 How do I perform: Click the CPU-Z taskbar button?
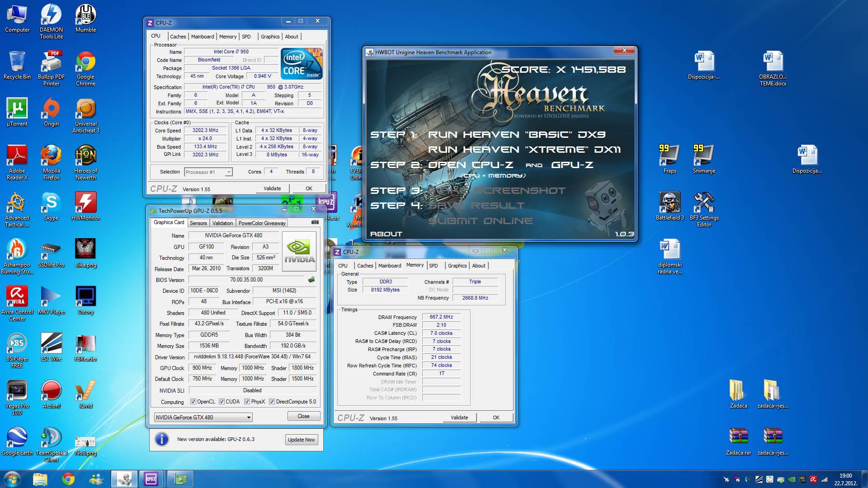[x=151, y=479]
